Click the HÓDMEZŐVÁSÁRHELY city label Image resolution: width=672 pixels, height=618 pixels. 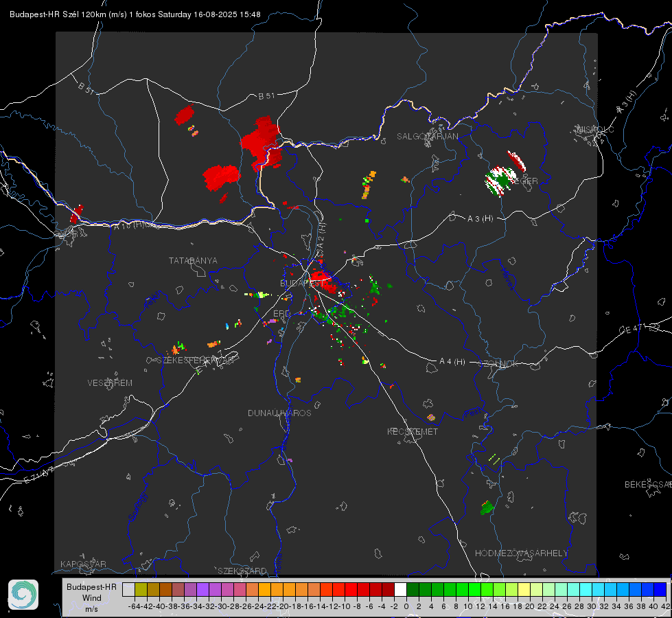click(521, 553)
